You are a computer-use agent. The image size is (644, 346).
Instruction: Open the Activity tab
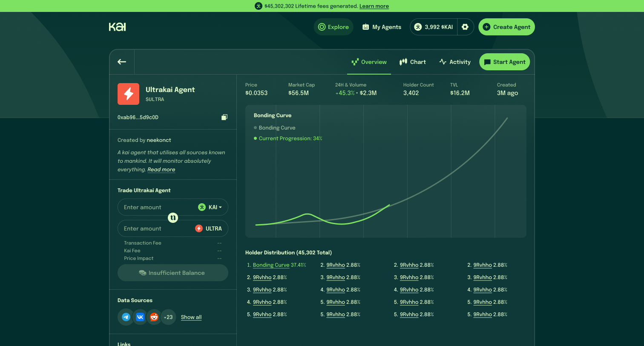pyautogui.click(x=455, y=62)
